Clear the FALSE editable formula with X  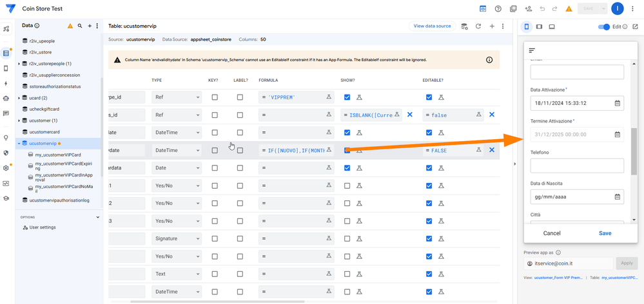492,150
